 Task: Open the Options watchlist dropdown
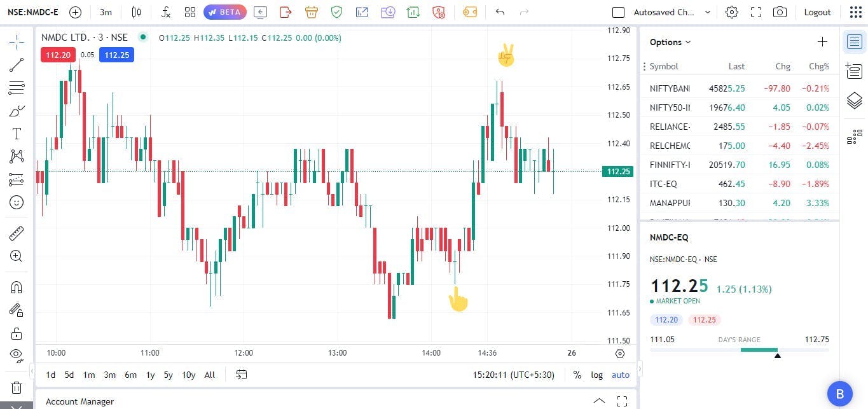tap(670, 42)
